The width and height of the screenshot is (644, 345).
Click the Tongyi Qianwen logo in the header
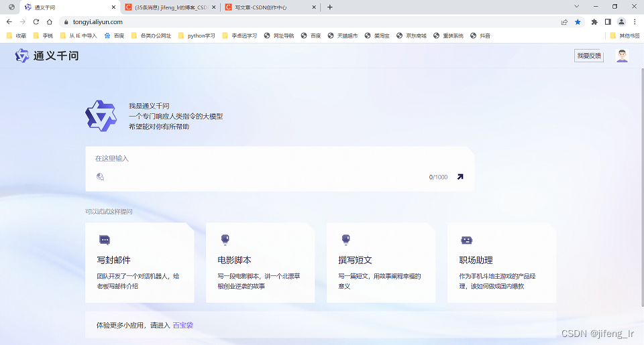click(46, 56)
